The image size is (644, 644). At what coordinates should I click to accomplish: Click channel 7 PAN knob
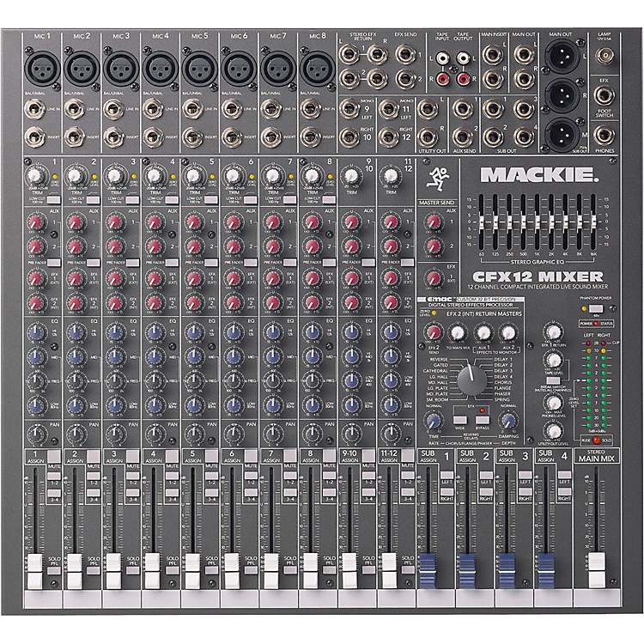click(x=271, y=433)
